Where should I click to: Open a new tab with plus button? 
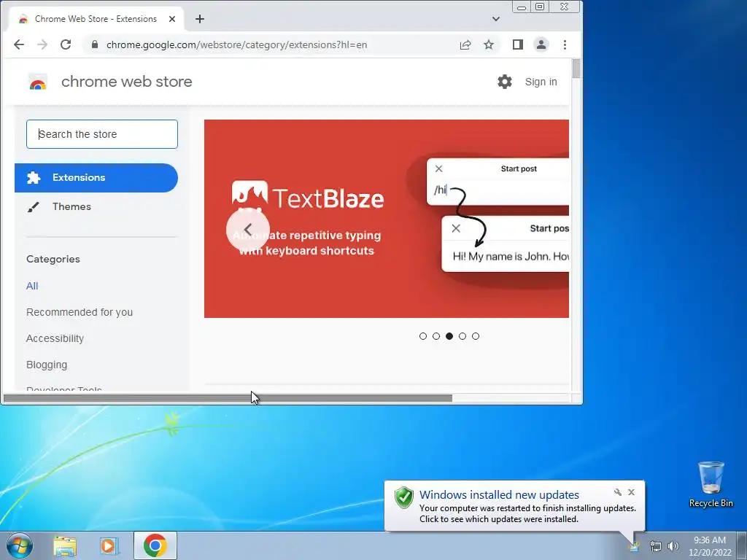point(200,19)
